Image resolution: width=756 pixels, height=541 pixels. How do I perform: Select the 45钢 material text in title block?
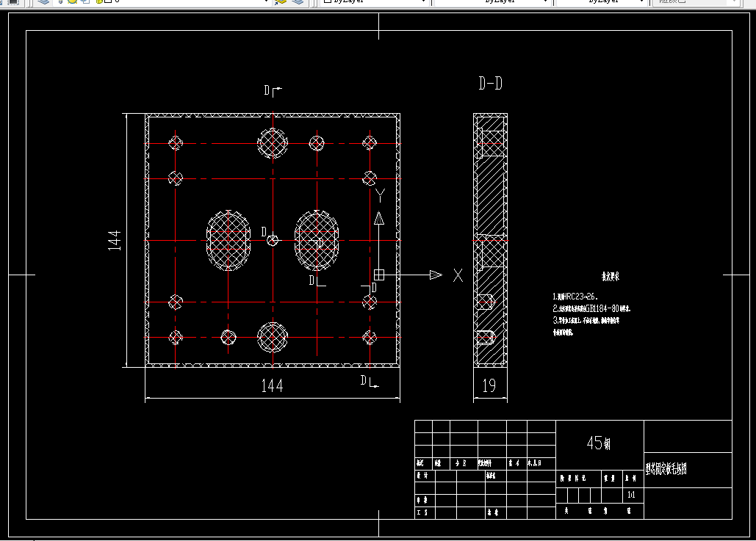[x=598, y=443]
